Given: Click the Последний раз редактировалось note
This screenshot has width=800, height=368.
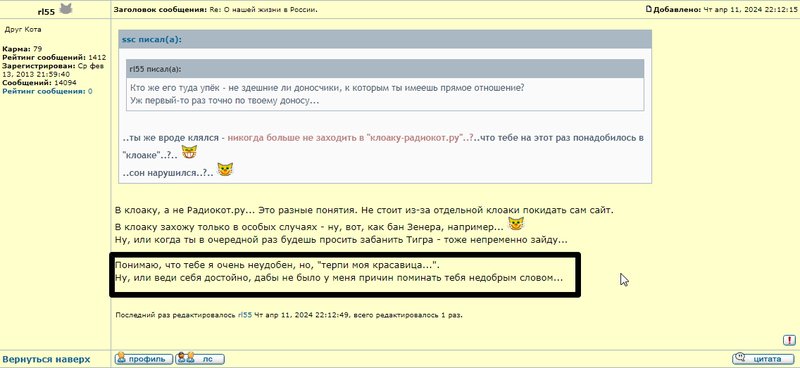Looking at the screenshot, I should (289, 315).
